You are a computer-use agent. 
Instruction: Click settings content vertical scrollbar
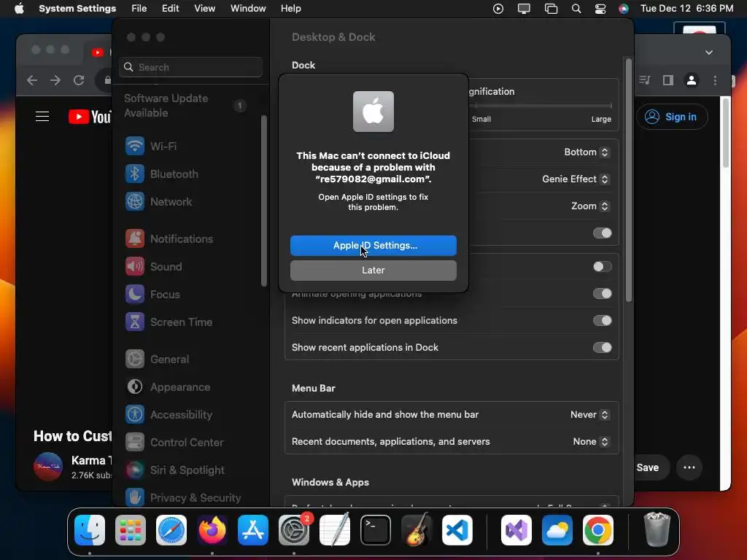point(629,180)
